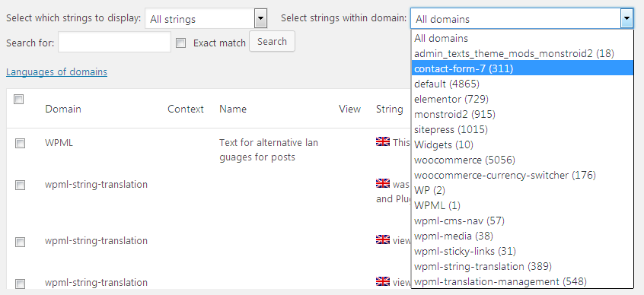This screenshot has height=295, width=644.
Task: Click the Search button
Action: 272,42
